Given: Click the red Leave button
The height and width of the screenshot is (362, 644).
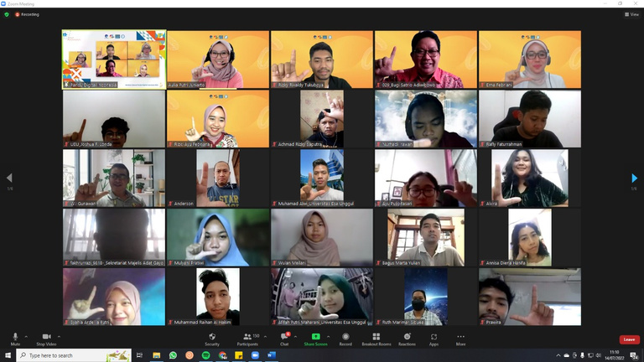Looking at the screenshot, I should tap(629, 339).
